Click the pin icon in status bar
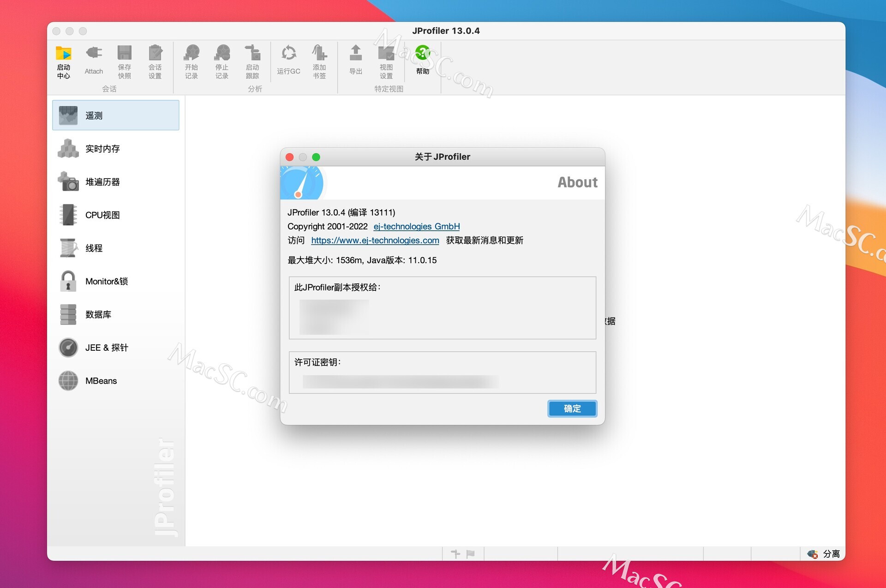Image resolution: width=886 pixels, height=588 pixels. point(455,554)
